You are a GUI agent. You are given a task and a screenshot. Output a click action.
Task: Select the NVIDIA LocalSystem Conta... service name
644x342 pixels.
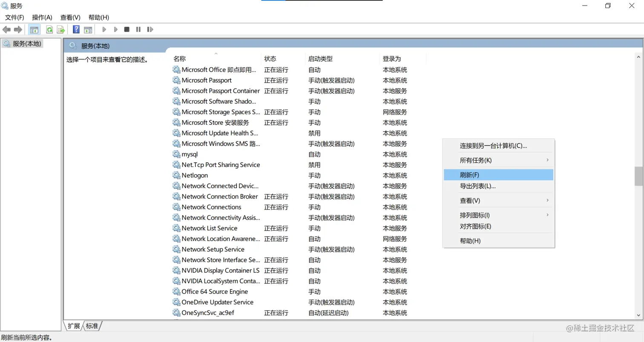click(221, 281)
